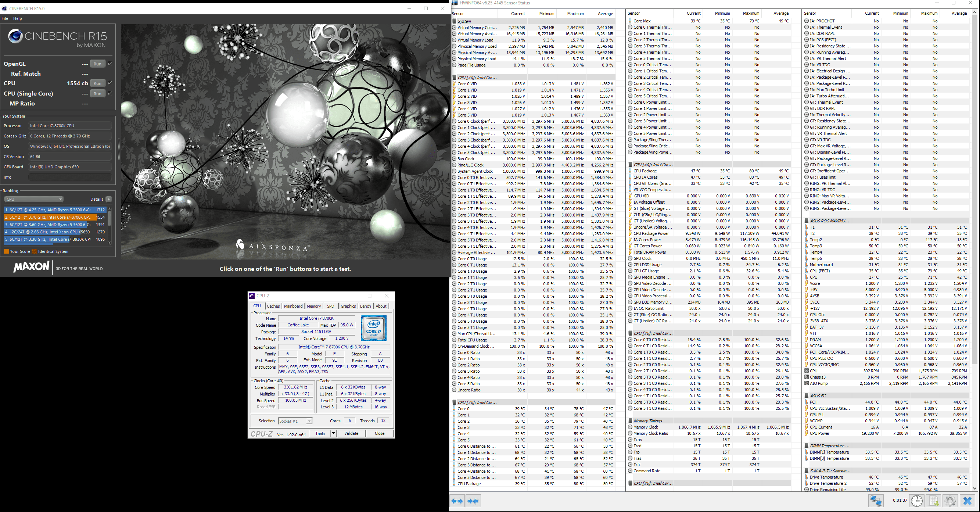Run the CPU benchmark in Cinebench
This screenshot has height=512, width=980.
click(97, 83)
